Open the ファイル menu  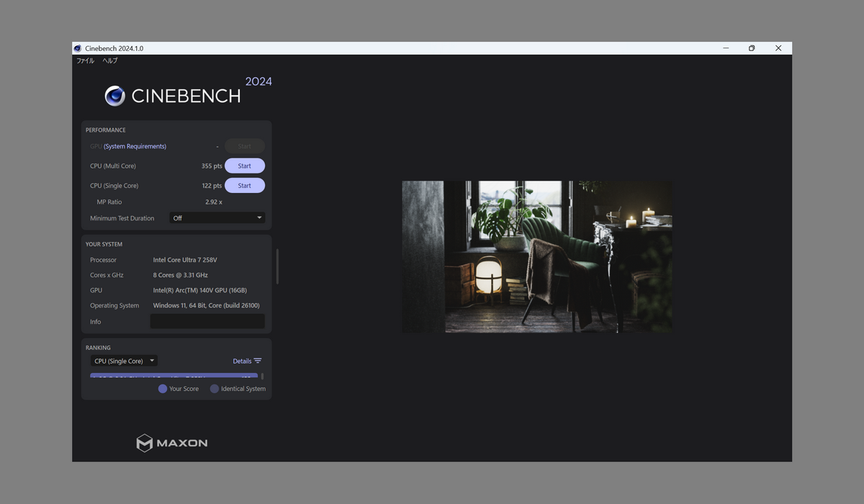(x=85, y=60)
